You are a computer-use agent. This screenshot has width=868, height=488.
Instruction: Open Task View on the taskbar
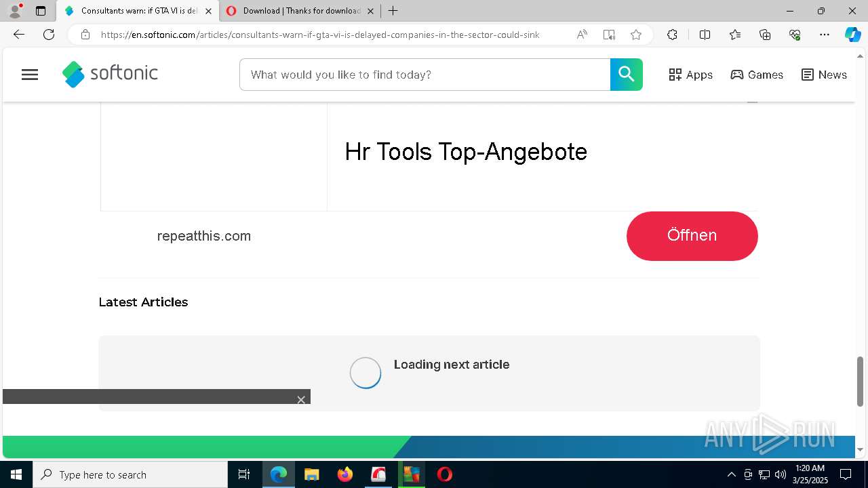244,474
